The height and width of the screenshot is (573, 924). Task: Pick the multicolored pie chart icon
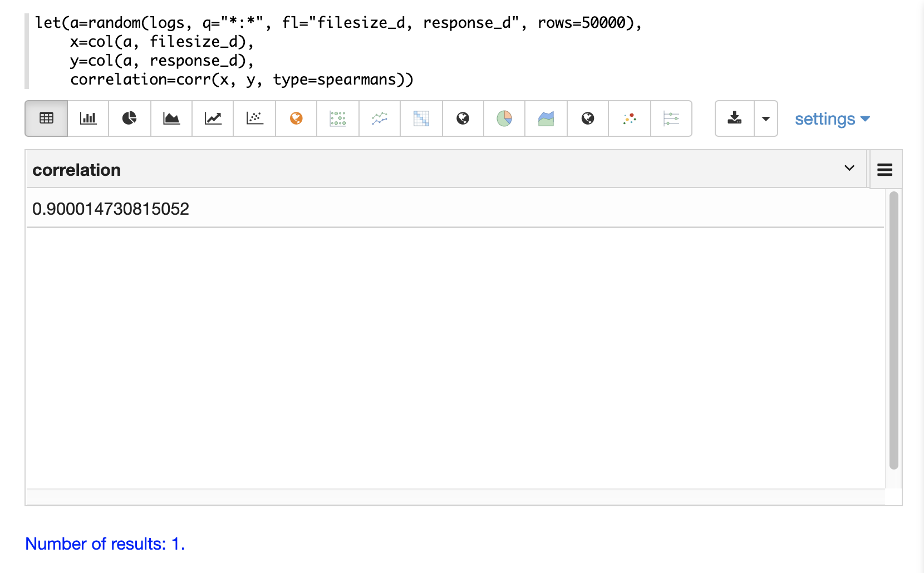click(504, 118)
